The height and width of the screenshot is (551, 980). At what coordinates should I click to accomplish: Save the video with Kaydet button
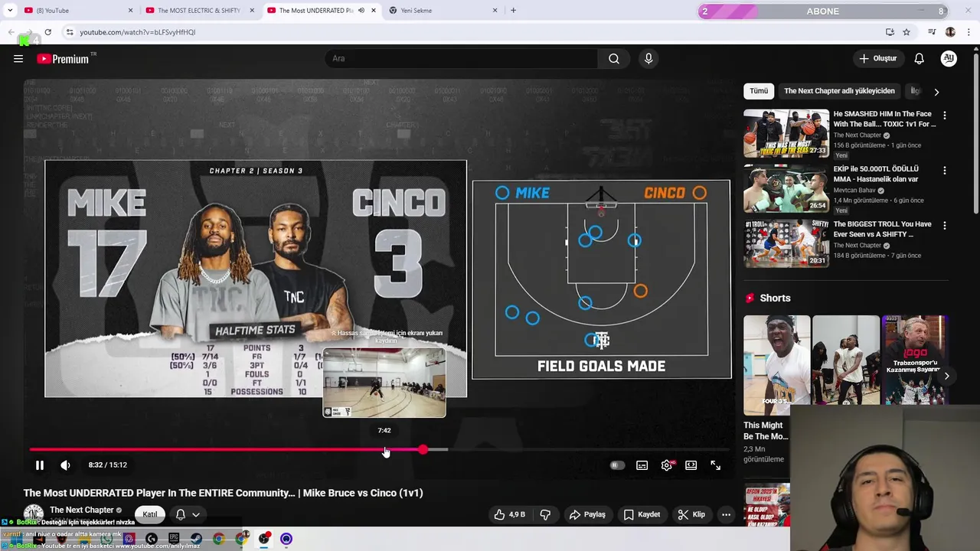pos(642,514)
